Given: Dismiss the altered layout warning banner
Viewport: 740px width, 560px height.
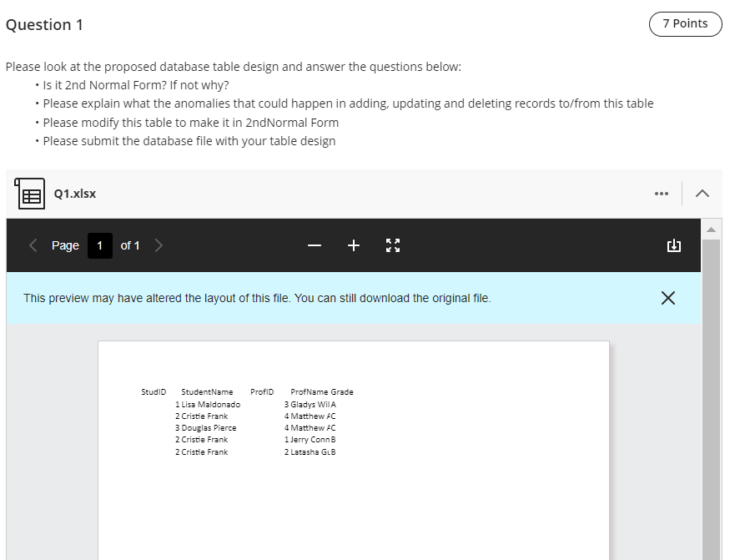Looking at the screenshot, I should 667,297.
